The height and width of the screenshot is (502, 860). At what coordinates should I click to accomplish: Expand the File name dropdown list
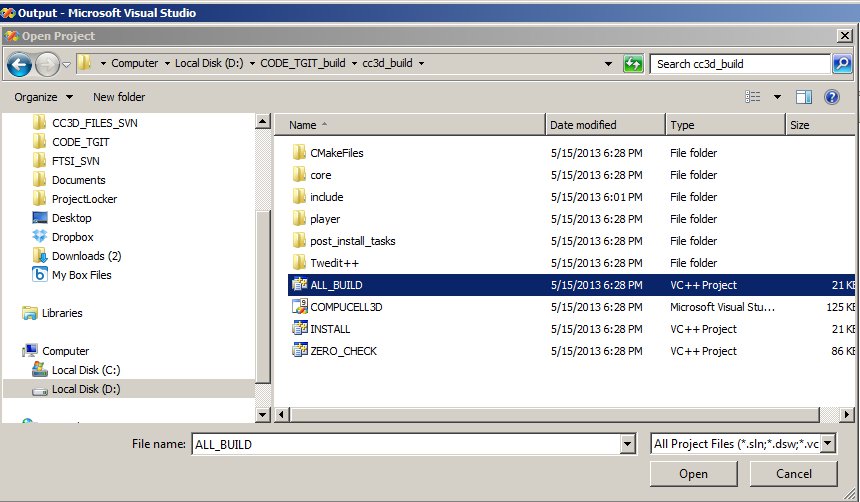pyautogui.click(x=628, y=444)
